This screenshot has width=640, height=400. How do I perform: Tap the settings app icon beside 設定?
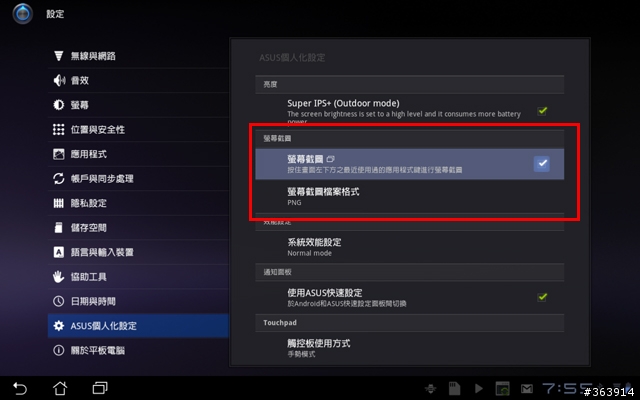(22, 13)
